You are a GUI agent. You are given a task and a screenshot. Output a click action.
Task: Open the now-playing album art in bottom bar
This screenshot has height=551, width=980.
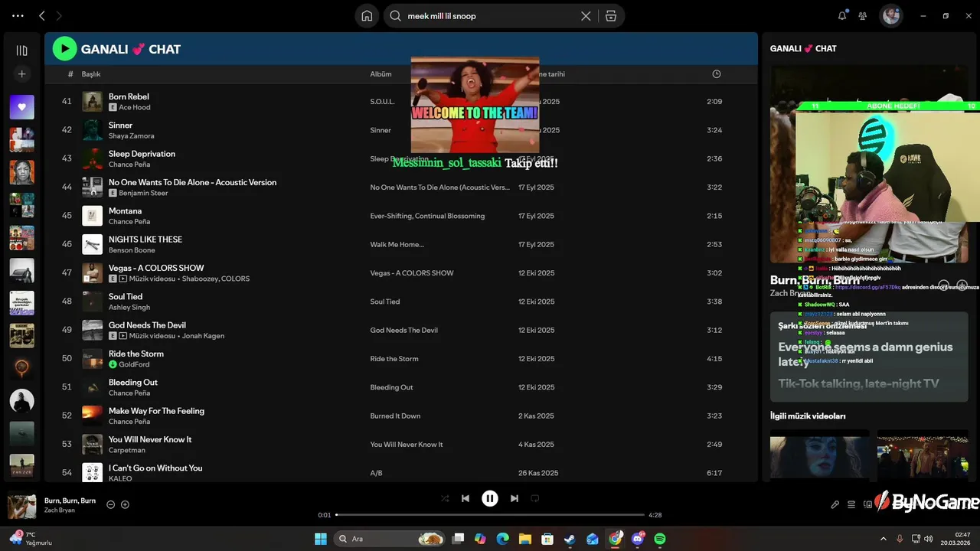click(21, 506)
